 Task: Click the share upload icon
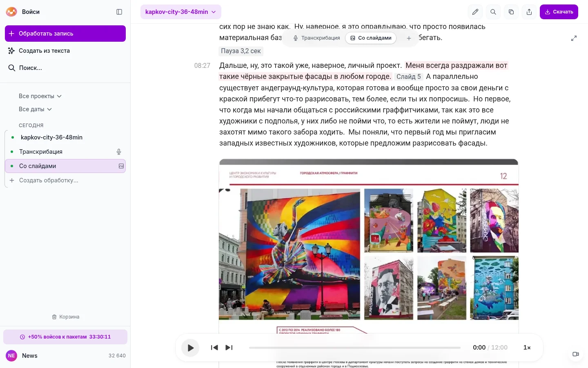529,12
